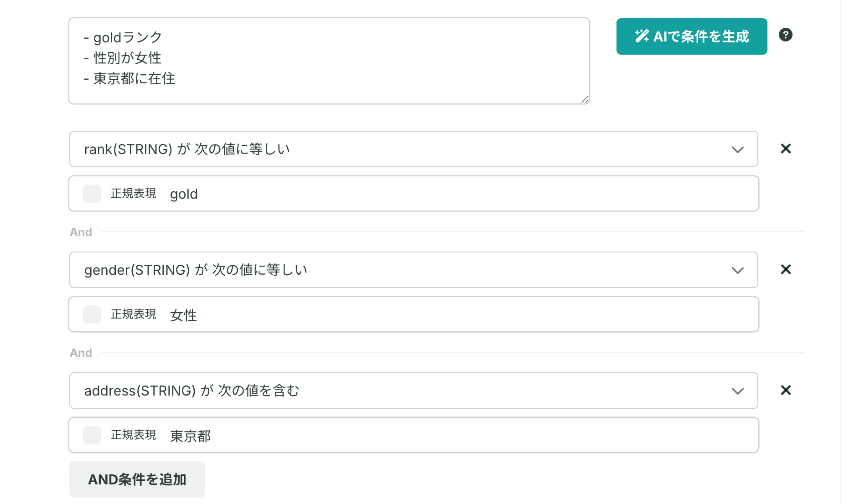Screen dimensions: 860x504
Task: Click the AND条件を追加 button
Action: (x=137, y=479)
